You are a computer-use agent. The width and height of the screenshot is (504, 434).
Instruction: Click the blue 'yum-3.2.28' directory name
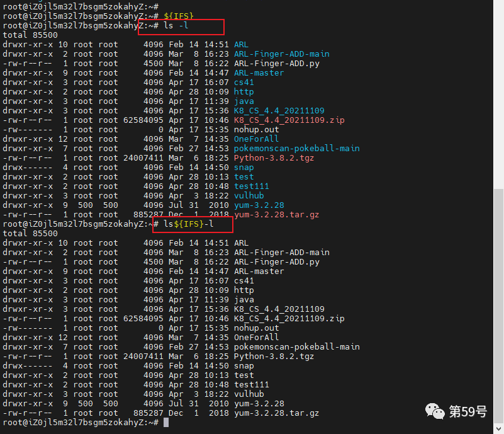pos(259,205)
